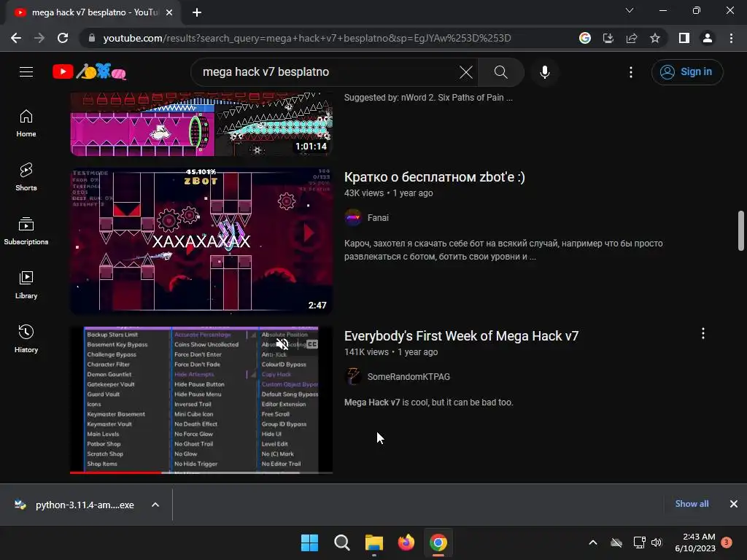Open Mega Hack video options menu
The width and height of the screenshot is (747, 560).
tap(703, 333)
